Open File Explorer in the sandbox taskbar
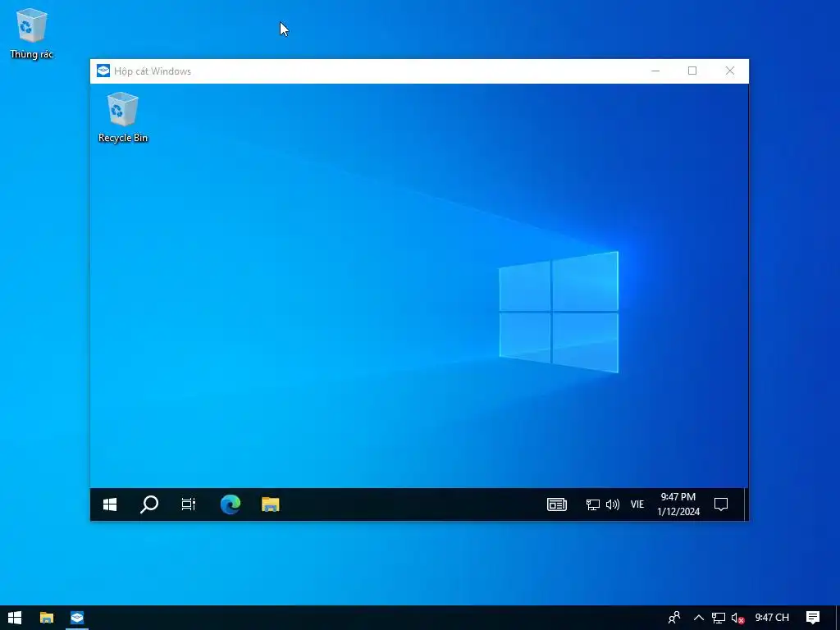 click(x=271, y=504)
